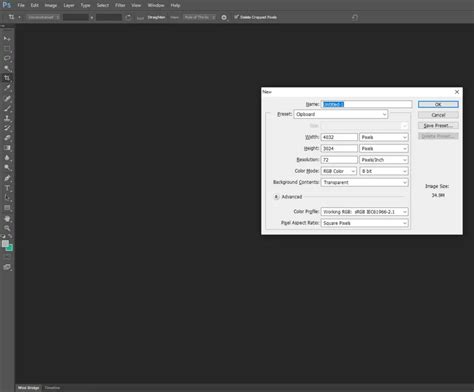Click the foreground color swatch
The height and width of the screenshot is (392, 474).
coord(5,244)
